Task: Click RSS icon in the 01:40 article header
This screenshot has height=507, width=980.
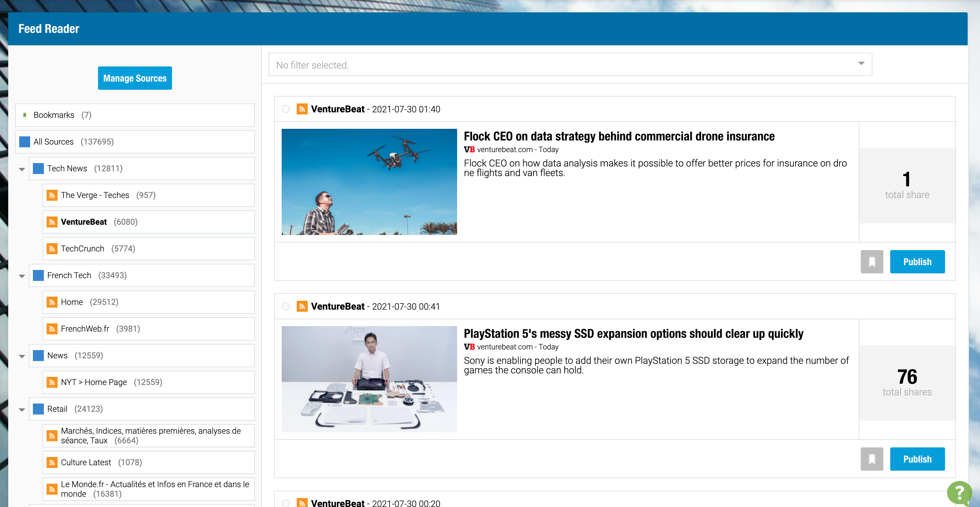Action: (x=302, y=109)
